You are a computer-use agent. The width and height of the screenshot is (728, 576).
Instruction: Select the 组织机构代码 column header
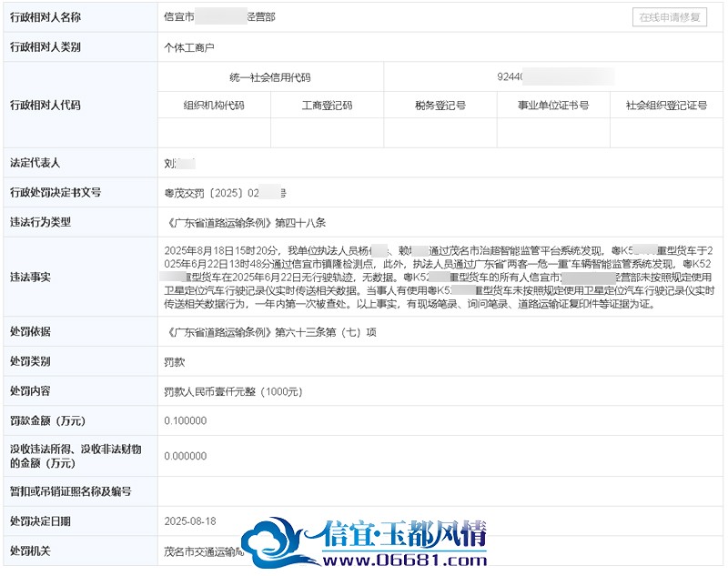214,106
